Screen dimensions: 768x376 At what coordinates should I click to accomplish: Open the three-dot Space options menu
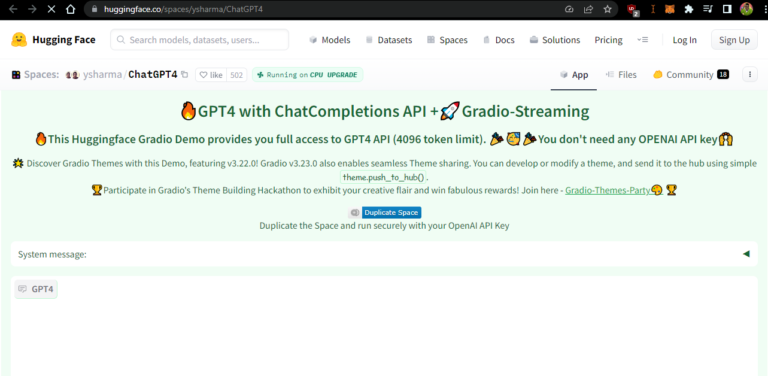[749, 74]
